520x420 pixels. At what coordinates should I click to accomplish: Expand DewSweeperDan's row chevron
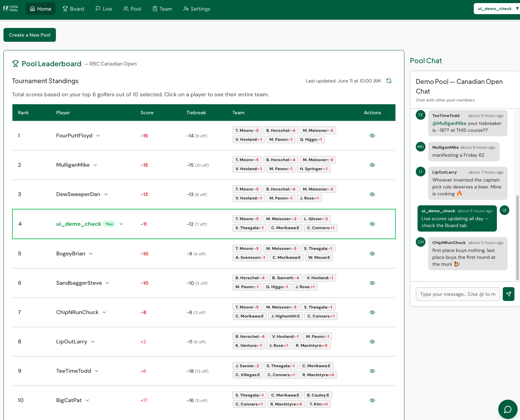tap(106, 194)
